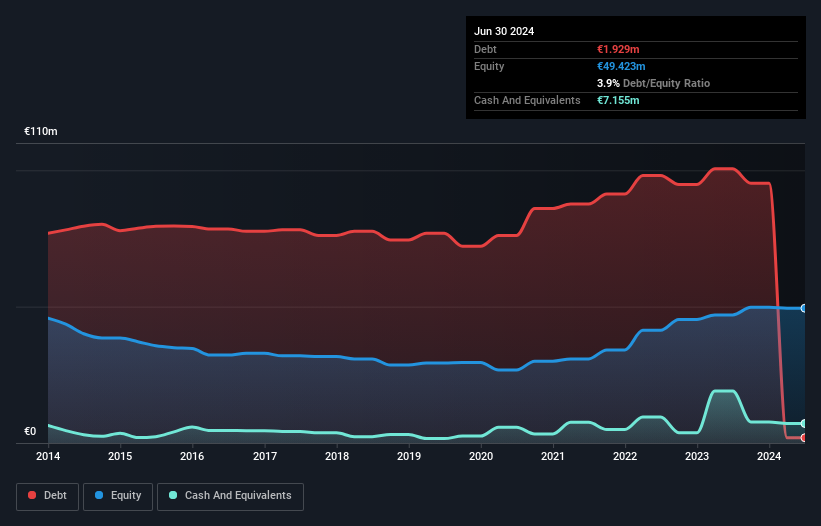This screenshot has width=821, height=526.
Task: Select the 2015 x-axis label
Action: [x=120, y=456]
